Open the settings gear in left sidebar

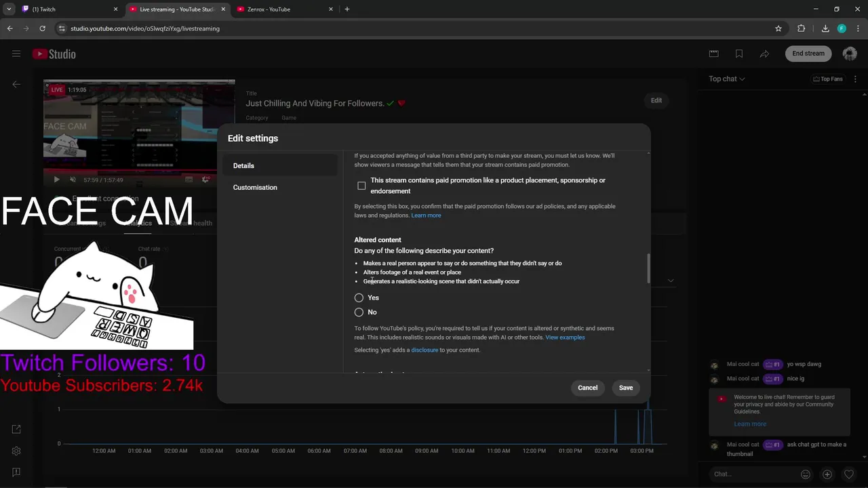(x=16, y=451)
